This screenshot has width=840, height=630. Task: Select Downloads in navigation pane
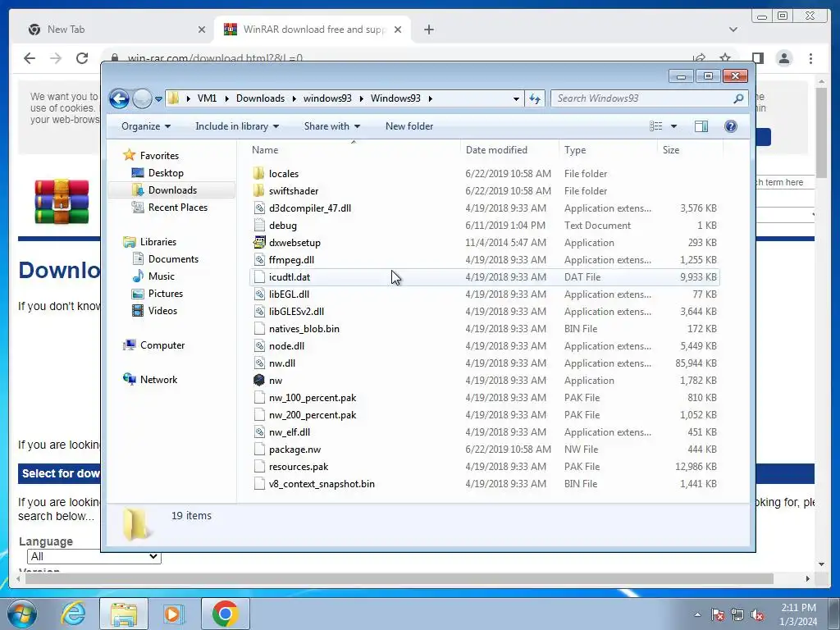(x=172, y=190)
